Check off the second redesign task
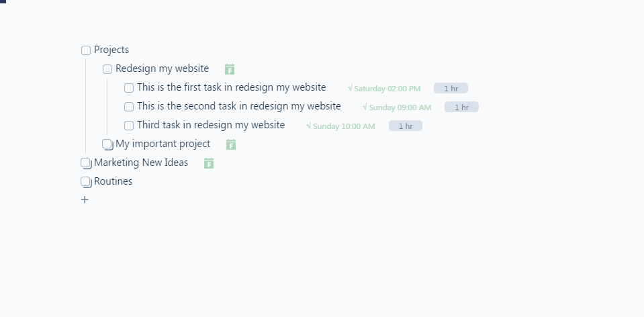644x317 pixels. (x=129, y=107)
